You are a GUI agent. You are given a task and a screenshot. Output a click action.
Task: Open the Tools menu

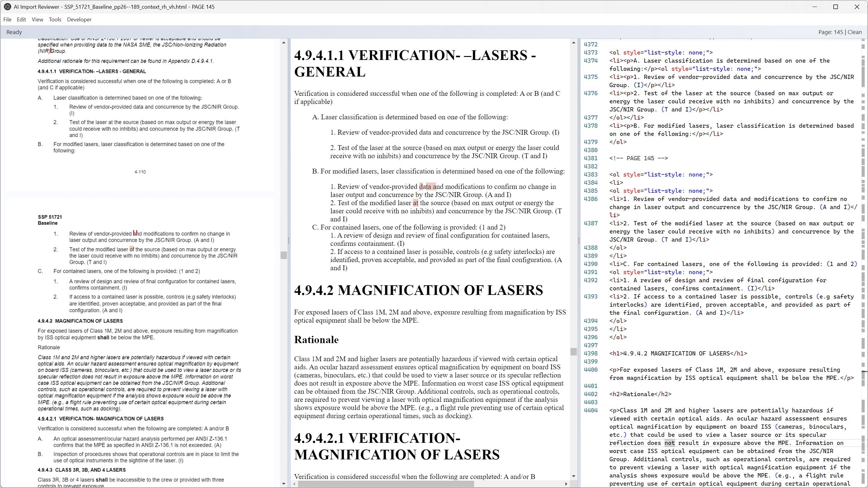tap(55, 20)
